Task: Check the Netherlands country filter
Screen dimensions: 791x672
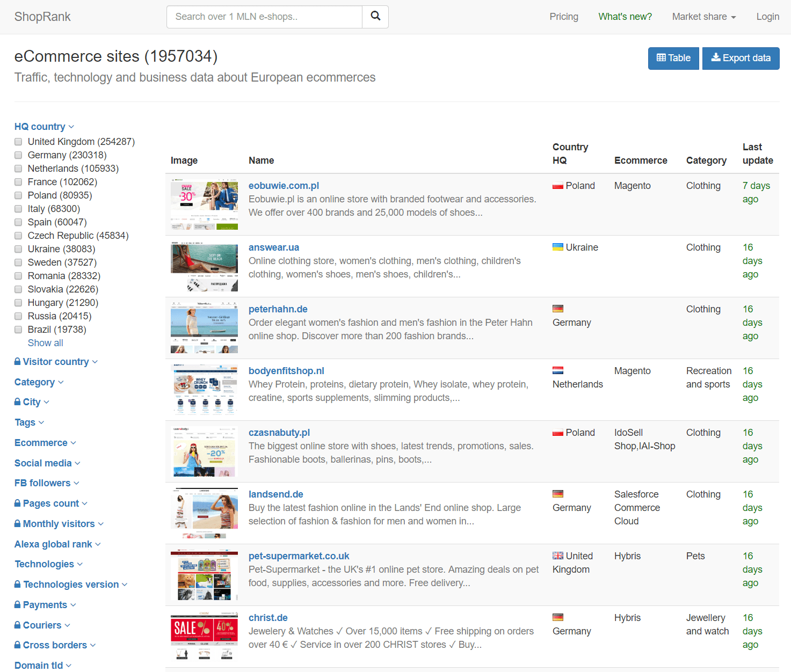Action: tap(18, 169)
